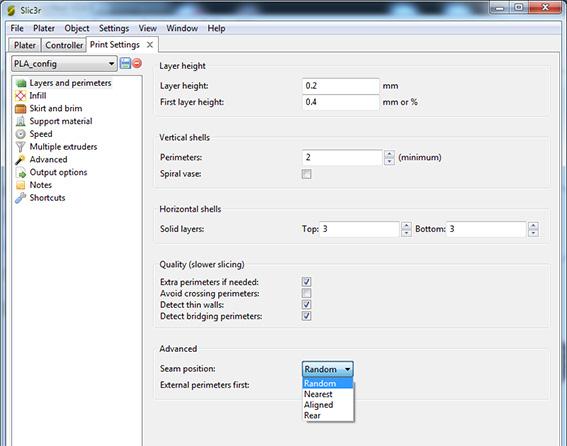Open the Support material page
567x446 pixels.
(61, 121)
